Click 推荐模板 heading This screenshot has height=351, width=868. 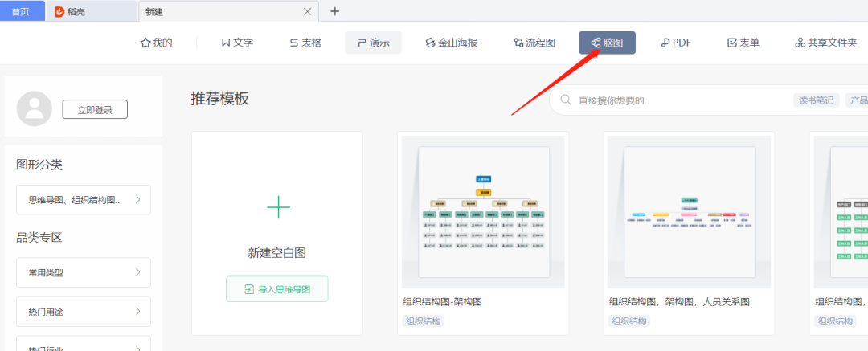[219, 99]
